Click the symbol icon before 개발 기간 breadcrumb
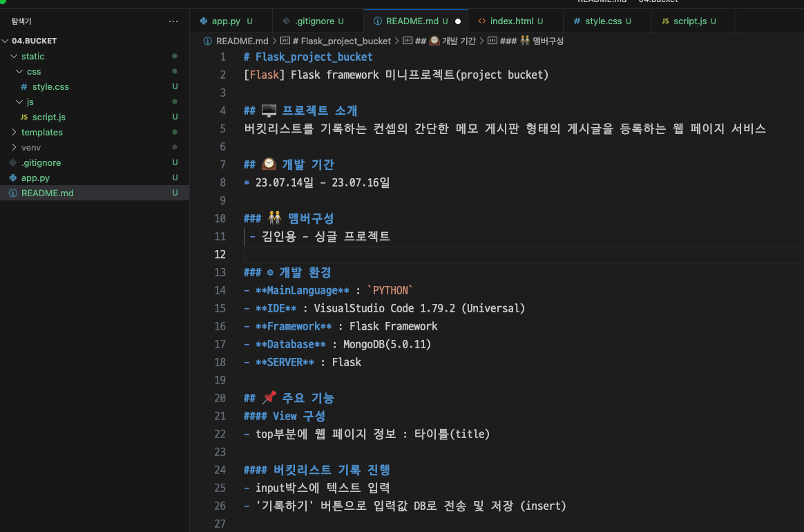Image resolution: width=804 pixels, height=532 pixels. point(408,41)
